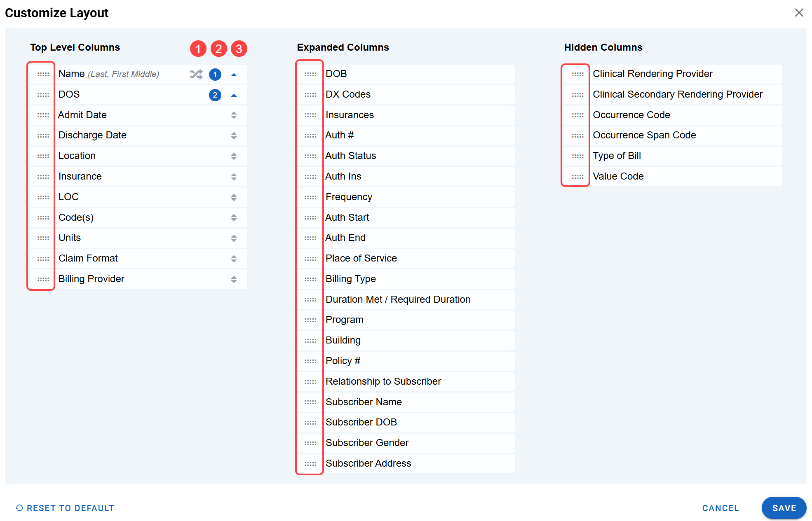Click the sort arrows on Claim Format row
This screenshot has width=812, height=521.
pyautogui.click(x=234, y=259)
